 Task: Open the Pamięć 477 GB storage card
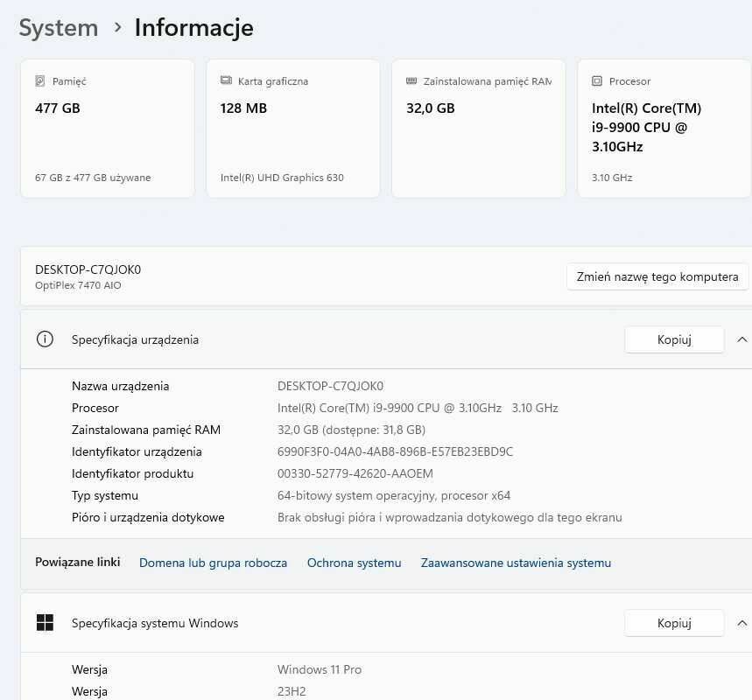click(108, 129)
